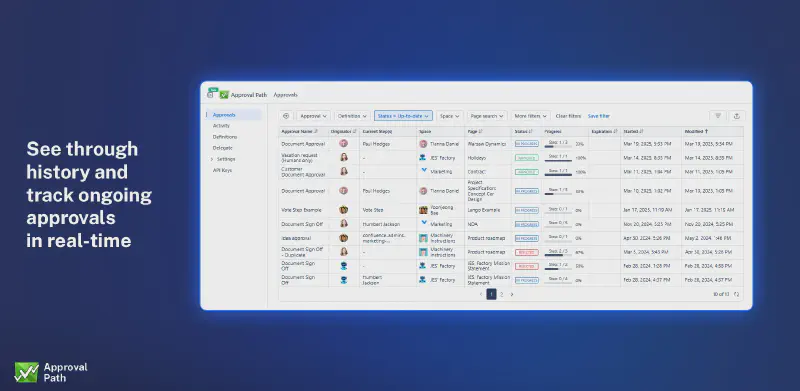
Task: Open the Approval filter dropdown
Action: 313,116
